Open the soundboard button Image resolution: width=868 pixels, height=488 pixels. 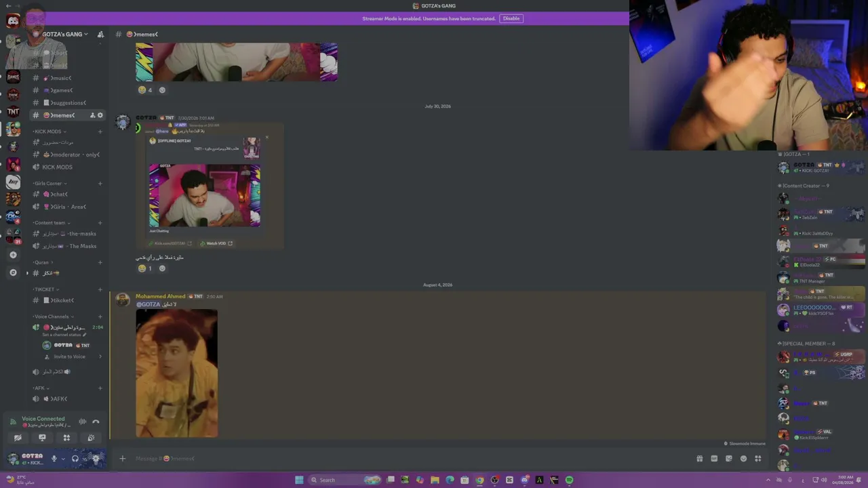(91, 438)
